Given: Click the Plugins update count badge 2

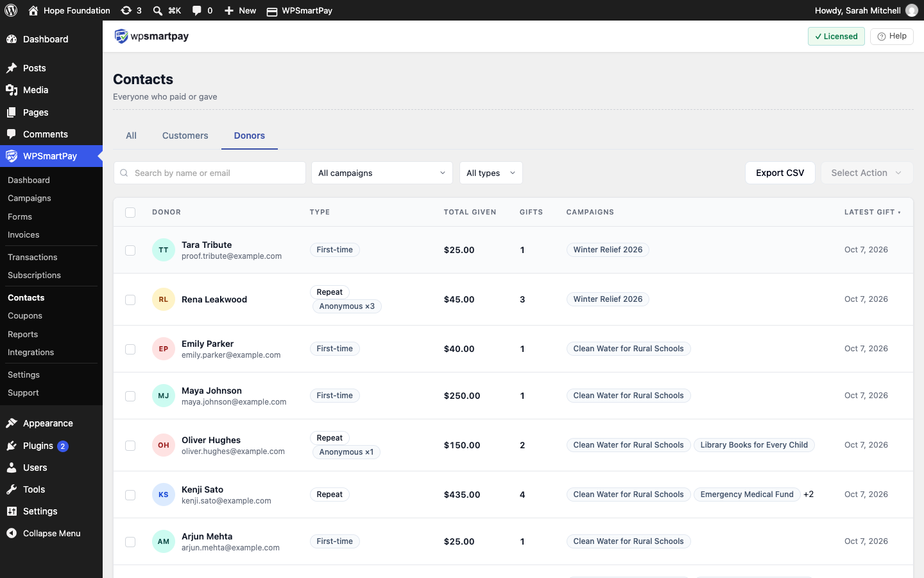Looking at the screenshot, I should click(x=63, y=446).
